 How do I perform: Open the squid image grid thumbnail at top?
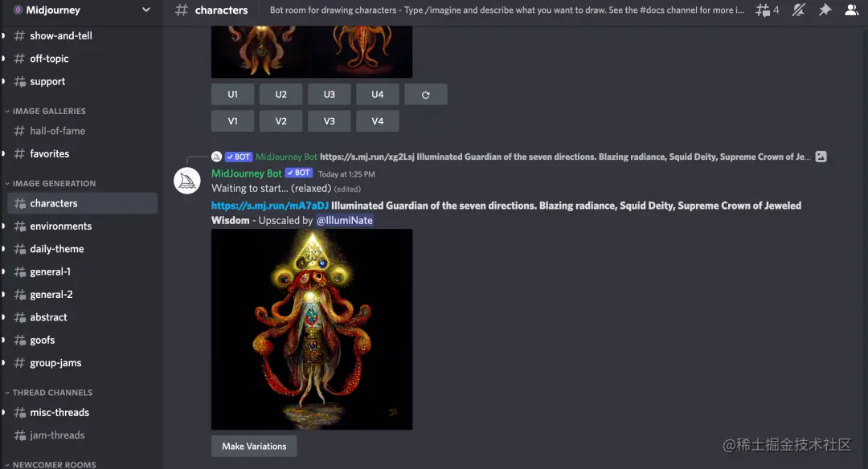coord(312,51)
